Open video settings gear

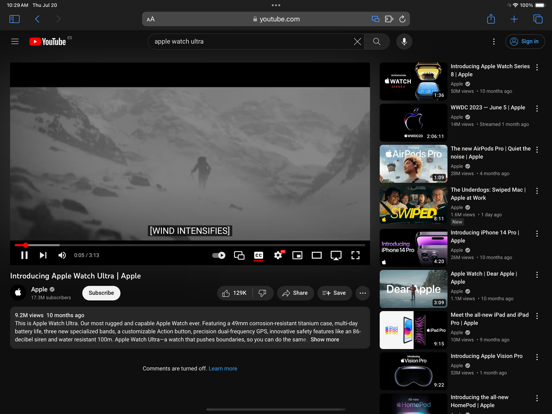tap(278, 255)
